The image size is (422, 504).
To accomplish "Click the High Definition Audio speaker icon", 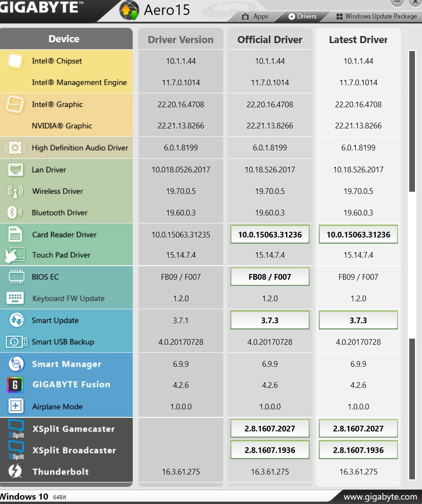I will pyautogui.click(x=15, y=147).
